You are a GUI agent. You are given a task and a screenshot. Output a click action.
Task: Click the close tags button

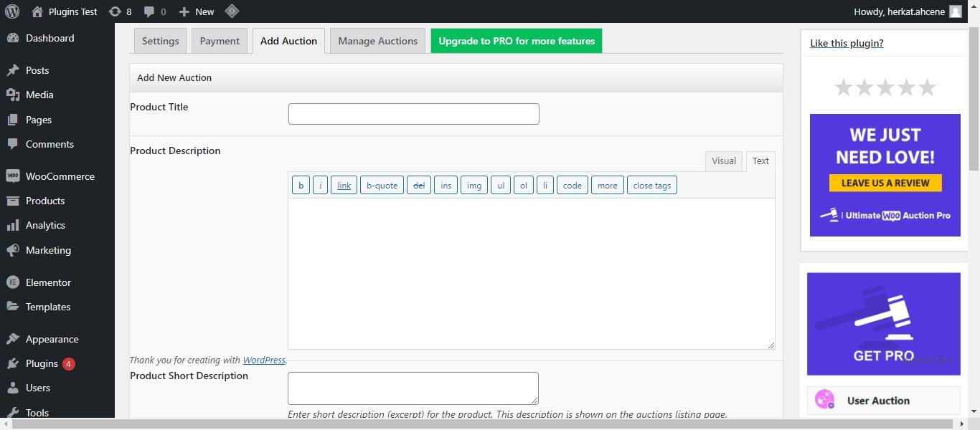[x=652, y=185]
